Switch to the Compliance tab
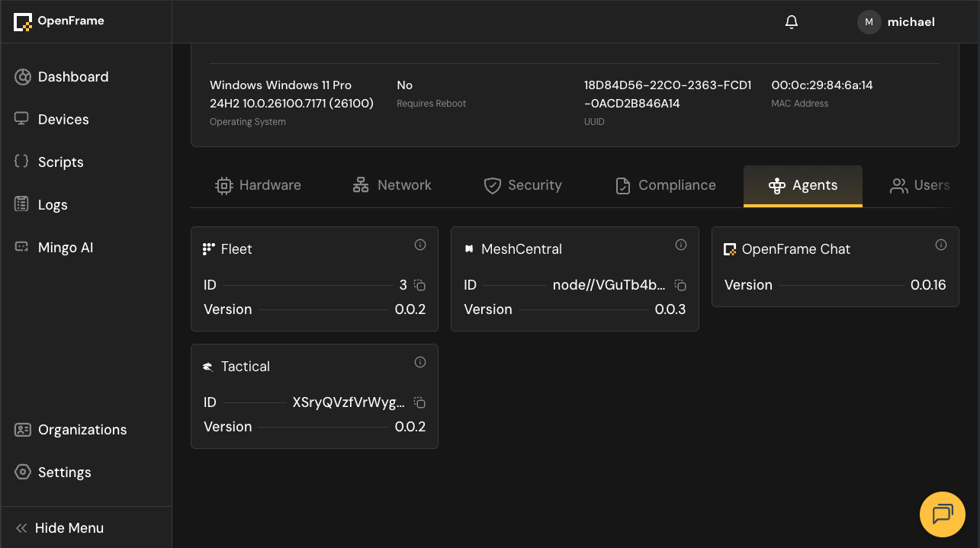The width and height of the screenshot is (980, 548). [665, 185]
